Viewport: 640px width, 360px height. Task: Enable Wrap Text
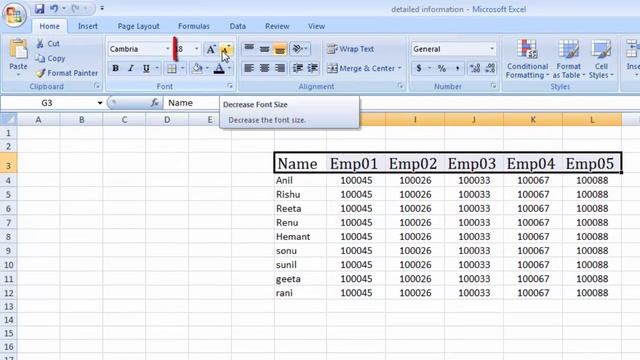[351, 49]
